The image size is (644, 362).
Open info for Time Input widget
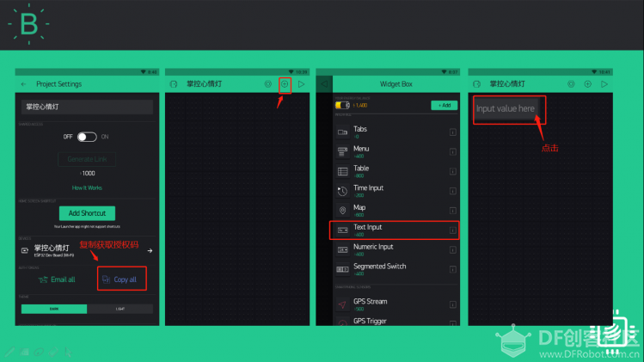coord(452,191)
